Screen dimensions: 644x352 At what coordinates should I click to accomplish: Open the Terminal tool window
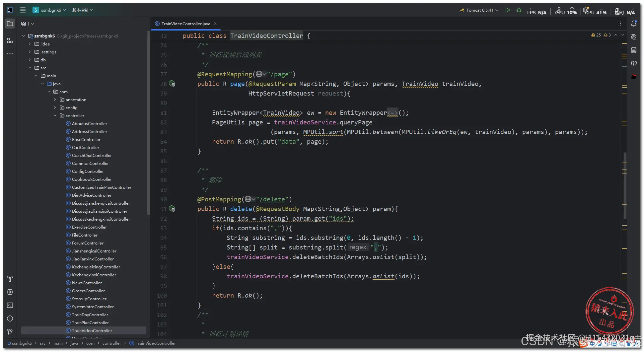coord(10,305)
